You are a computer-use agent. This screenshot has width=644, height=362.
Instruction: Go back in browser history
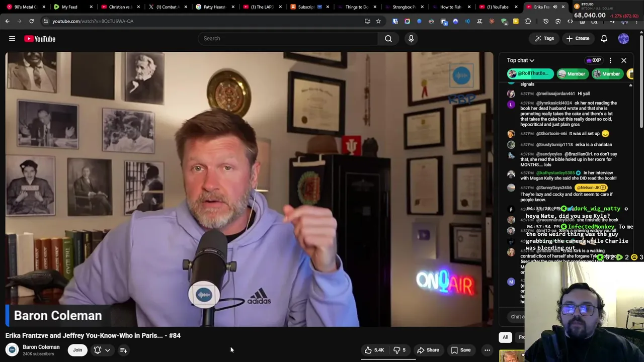pos(7,21)
